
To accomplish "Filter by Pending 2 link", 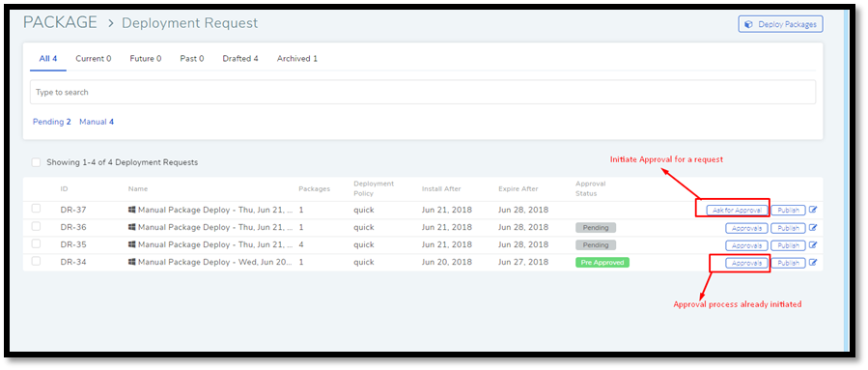I will coord(52,122).
